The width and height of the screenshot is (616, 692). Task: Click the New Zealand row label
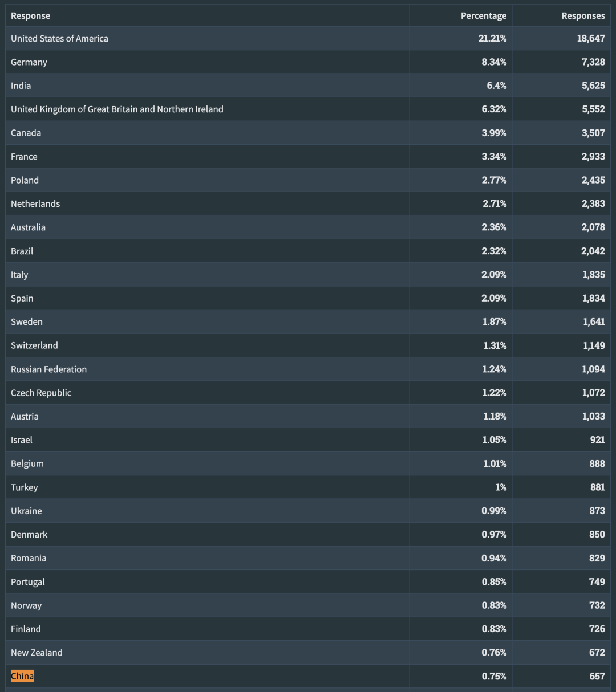tap(37, 653)
